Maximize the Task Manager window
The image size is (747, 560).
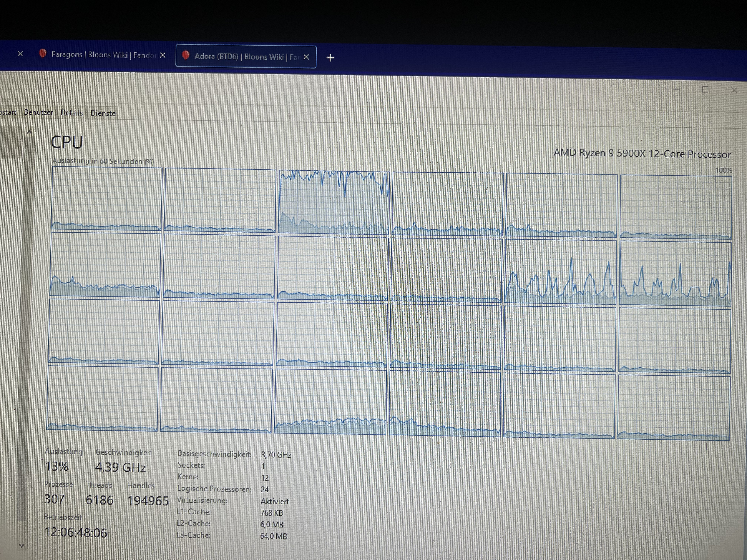(x=705, y=90)
